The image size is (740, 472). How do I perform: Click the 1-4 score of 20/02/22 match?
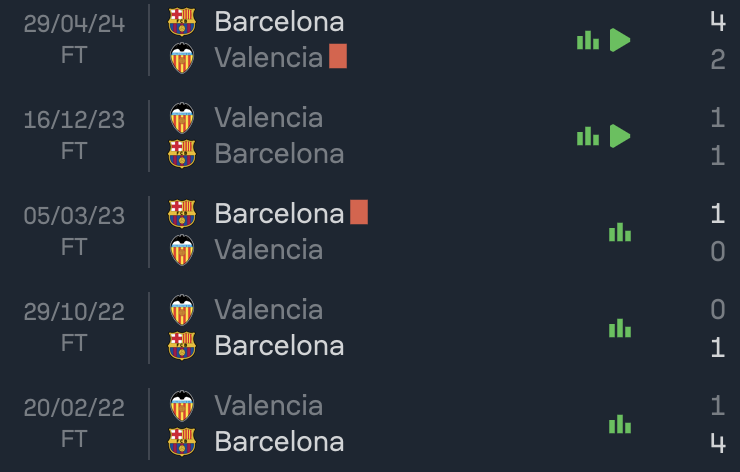tap(717, 424)
